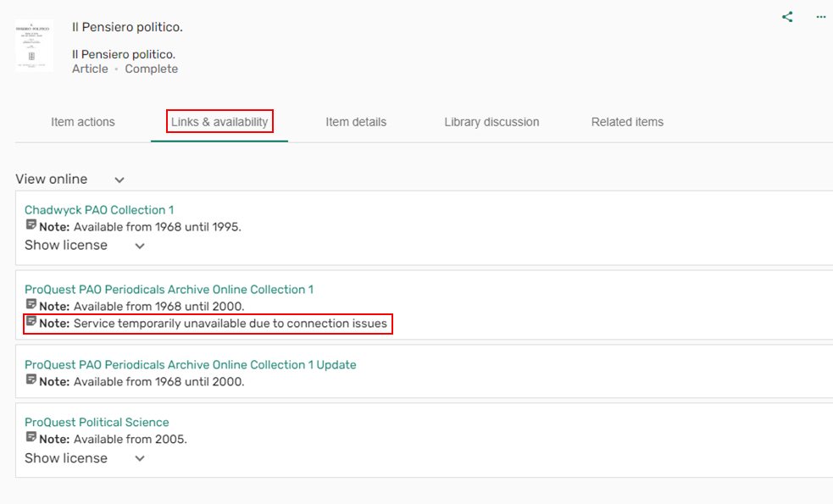Image resolution: width=833 pixels, height=504 pixels.
Task: Click note icon beside 'Available from 1968 until 2000' in Collection 1
Action: click(31, 304)
